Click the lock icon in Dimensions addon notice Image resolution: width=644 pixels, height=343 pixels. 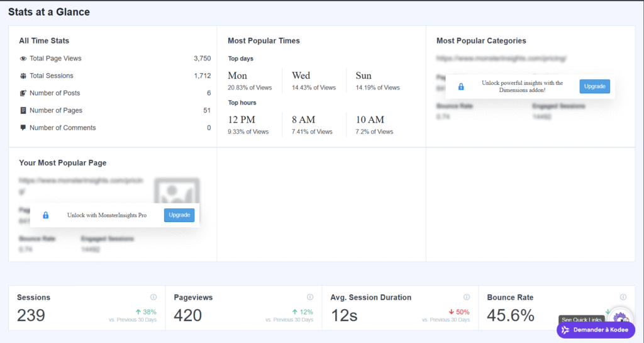pyautogui.click(x=461, y=87)
